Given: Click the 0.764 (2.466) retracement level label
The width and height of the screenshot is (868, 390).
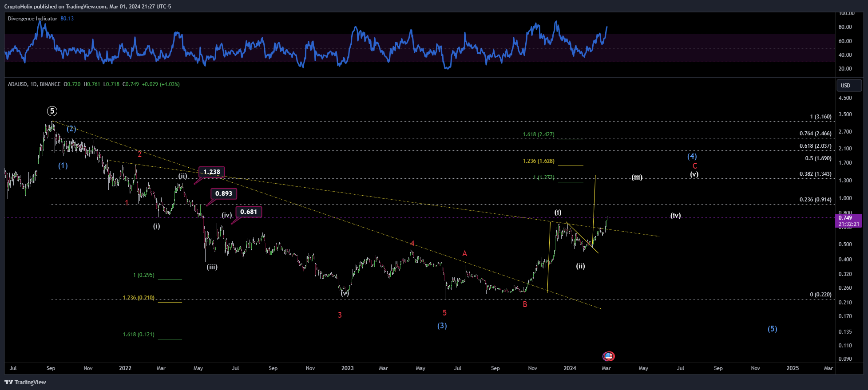Looking at the screenshot, I should pyautogui.click(x=815, y=134).
